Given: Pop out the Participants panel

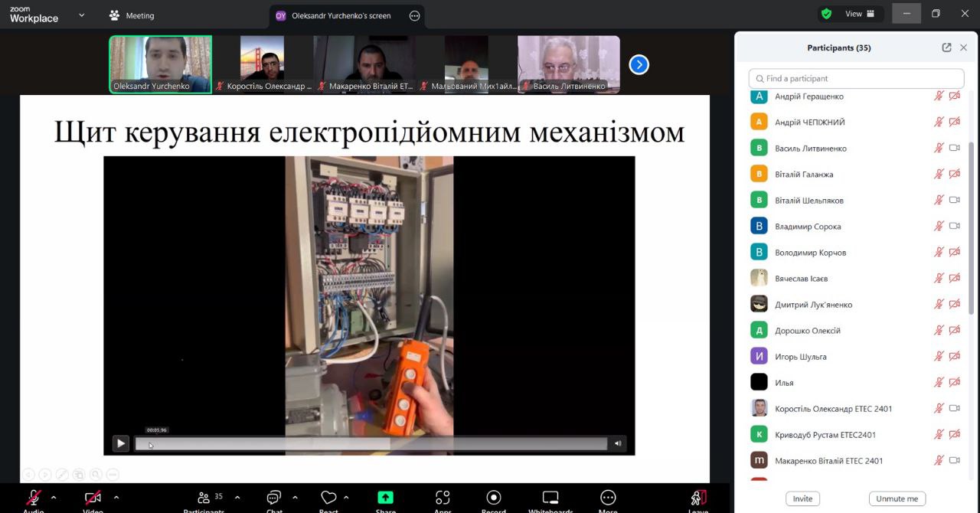Looking at the screenshot, I should point(946,47).
